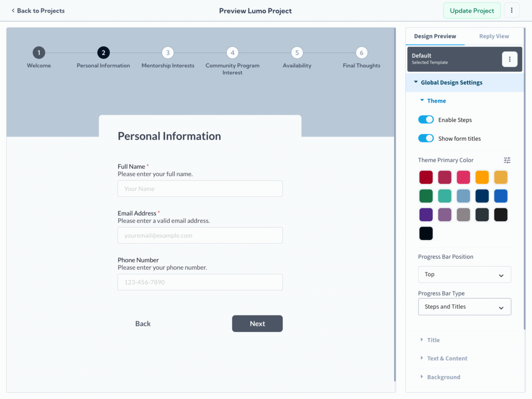Click the Final Thoughts step label
The image size is (532, 399).
[x=362, y=65]
